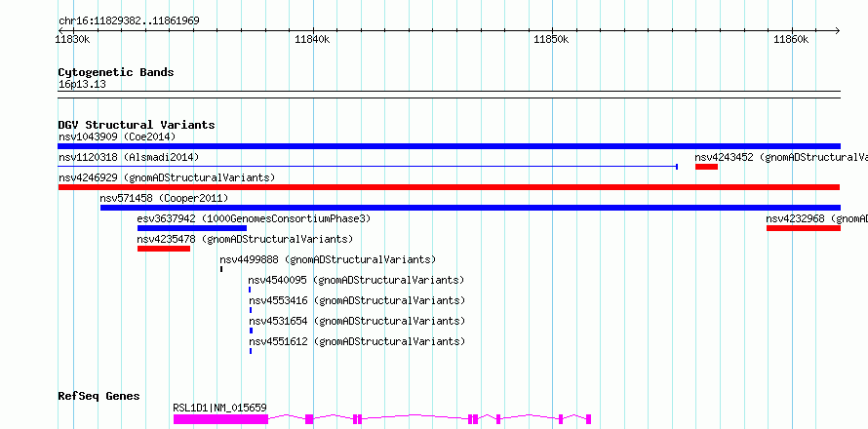
Task: Select the red nsv4232968 variant bar
Action: click(804, 228)
